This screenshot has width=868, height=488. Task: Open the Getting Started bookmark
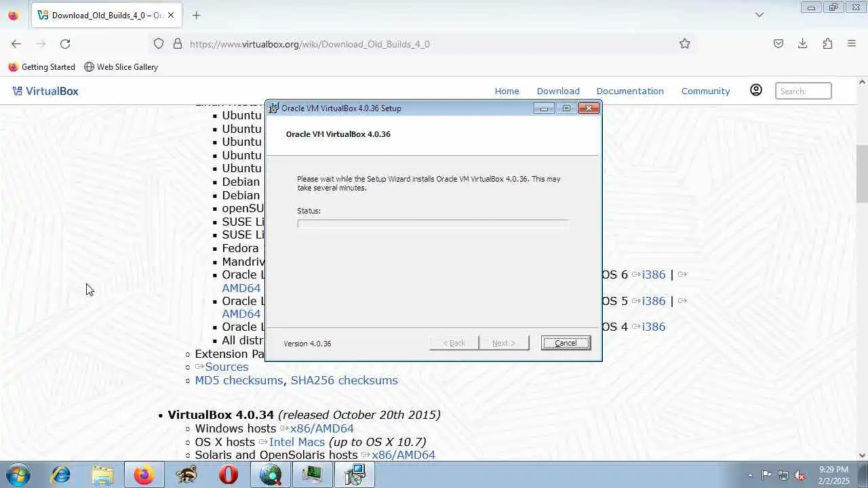(x=42, y=67)
